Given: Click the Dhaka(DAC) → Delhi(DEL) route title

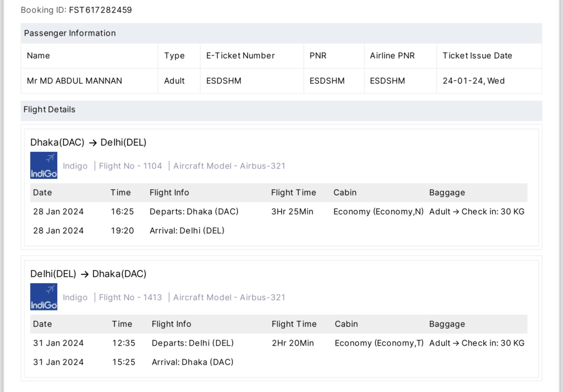Looking at the screenshot, I should [88, 142].
